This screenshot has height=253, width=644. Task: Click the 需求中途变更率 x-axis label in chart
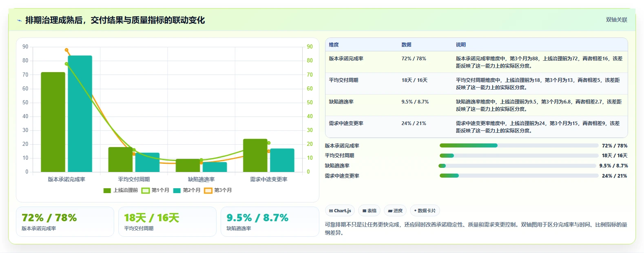tap(269, 179)
